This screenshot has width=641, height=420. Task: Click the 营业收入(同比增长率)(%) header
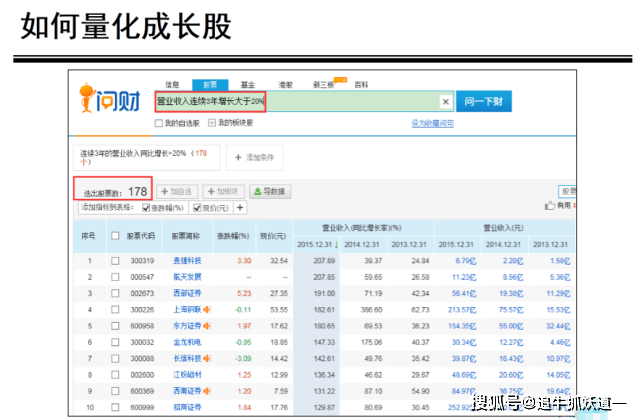(362, 228)
